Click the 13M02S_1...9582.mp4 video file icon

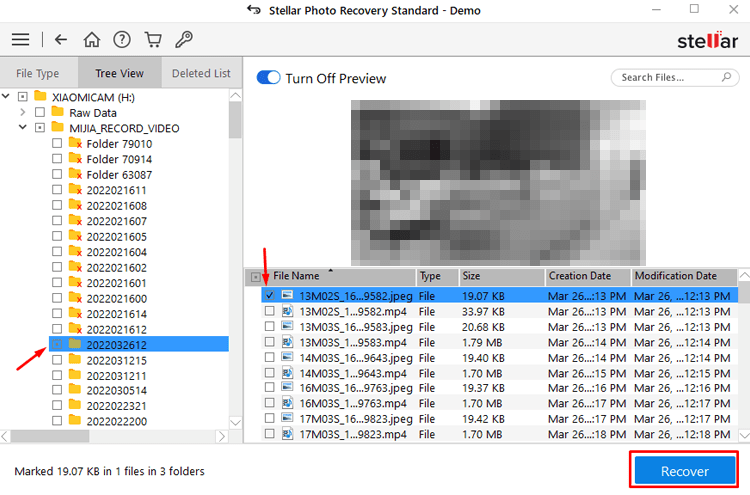[x=287, y=311]
